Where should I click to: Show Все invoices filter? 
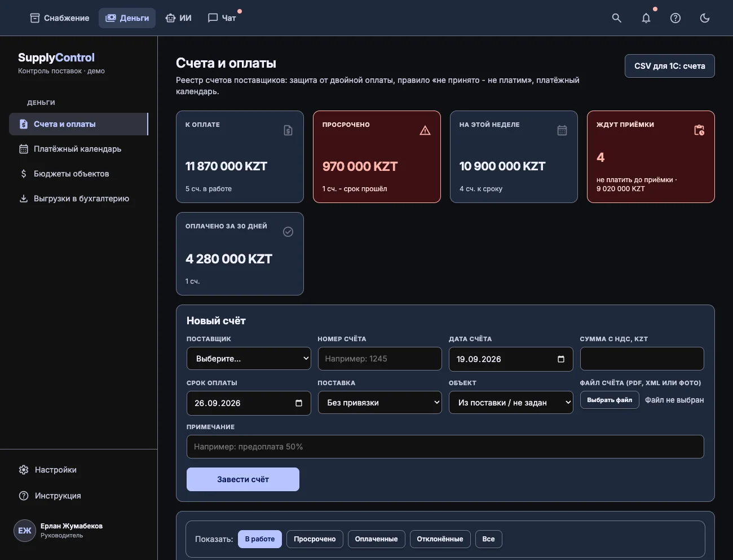coord(489,539)
